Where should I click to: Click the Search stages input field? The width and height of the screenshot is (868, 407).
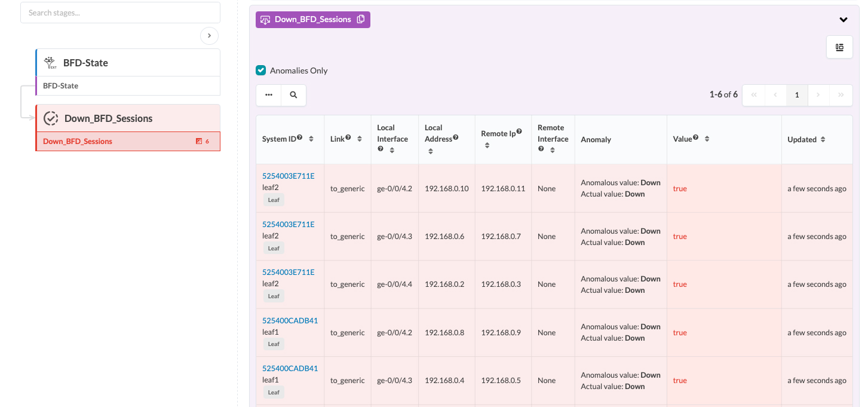click(x=120, y=13)
